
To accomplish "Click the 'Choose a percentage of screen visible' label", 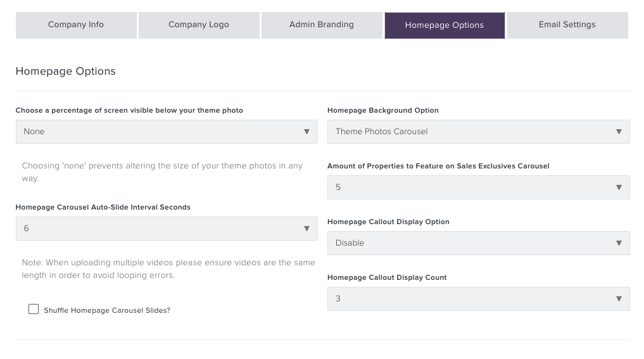I will pos(129,110).
